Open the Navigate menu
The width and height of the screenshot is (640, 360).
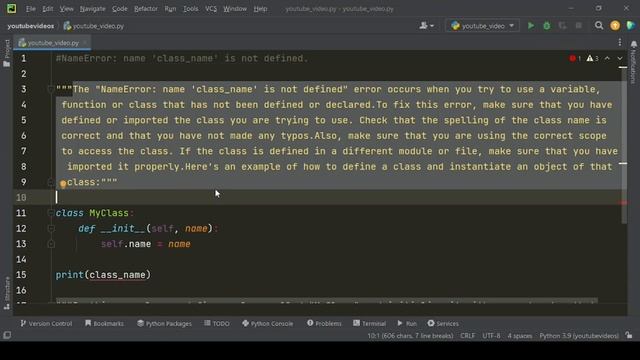[93, 9]
